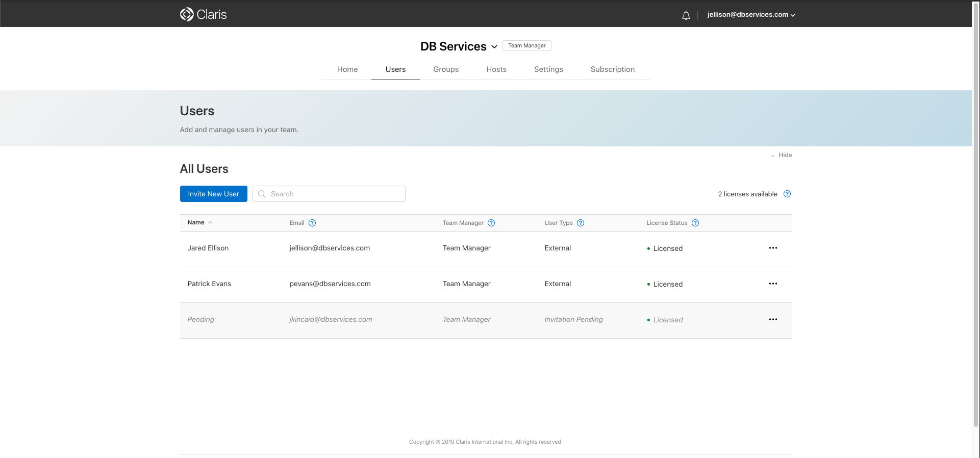This screenshot has height=458, width=980.
Task: Select the Patrick Evans name cell
Action: [x=209, y=284]
